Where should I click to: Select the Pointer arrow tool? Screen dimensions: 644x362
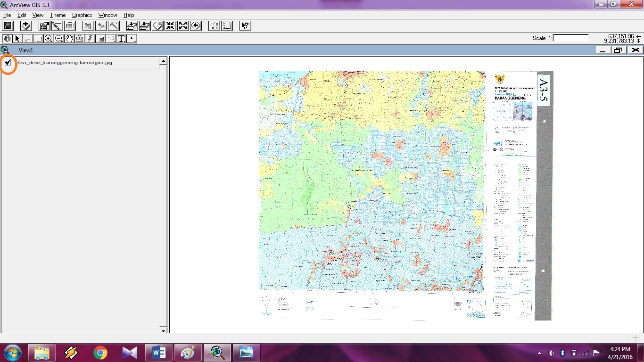tap(17, 39)
